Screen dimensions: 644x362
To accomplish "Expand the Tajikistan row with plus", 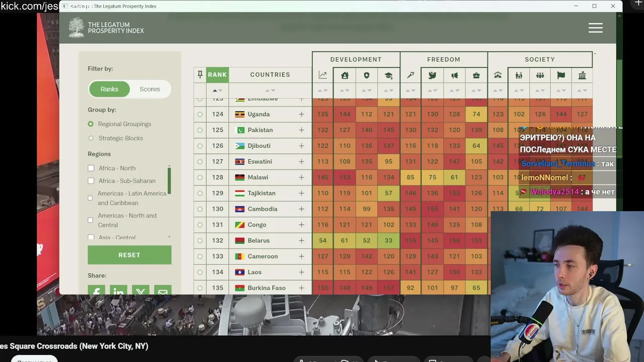I will (301, 193).
